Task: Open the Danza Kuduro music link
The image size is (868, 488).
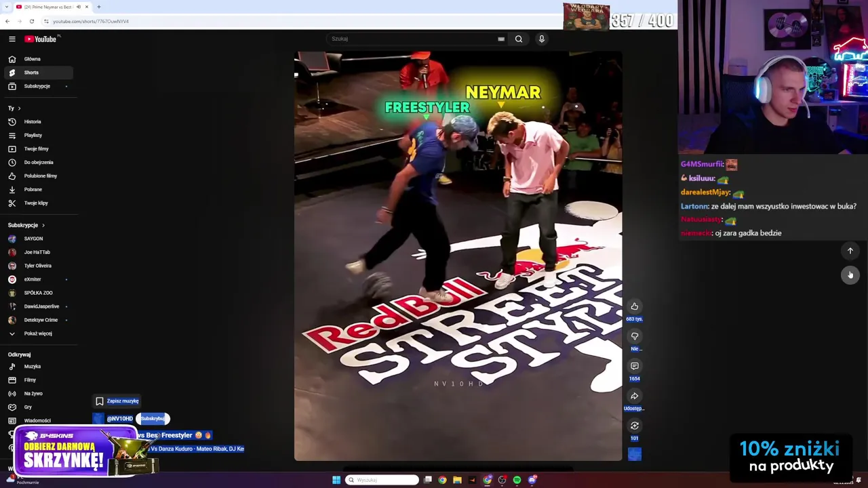Action: [197, 449]
